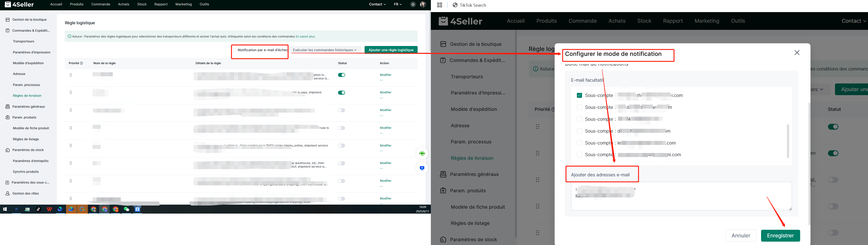Click the help icon next to Priorité, left screenshot
868x245 pixels.
coord(82,63)
